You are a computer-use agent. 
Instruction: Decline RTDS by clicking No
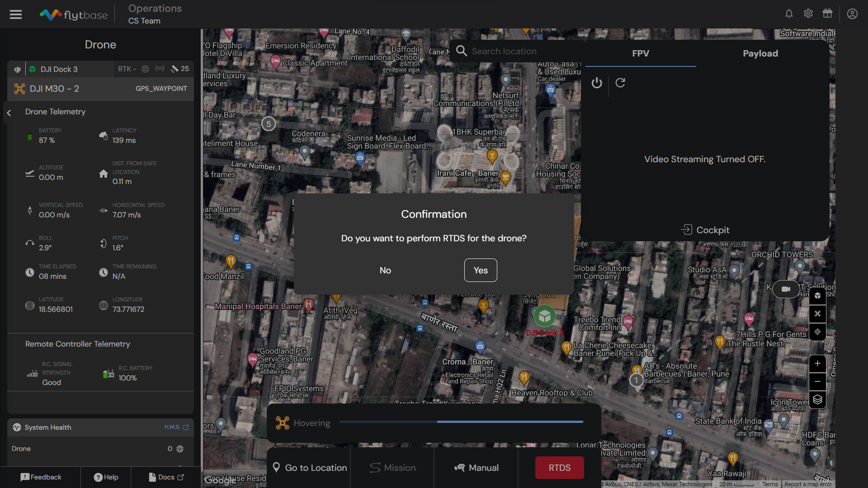coord(385,270)
